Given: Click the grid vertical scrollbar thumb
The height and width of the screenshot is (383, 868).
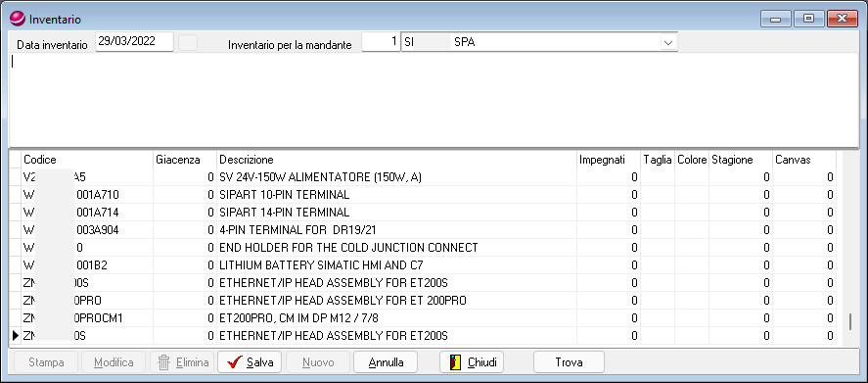Looking at the screenshot, I should click(x=850, y=322).
